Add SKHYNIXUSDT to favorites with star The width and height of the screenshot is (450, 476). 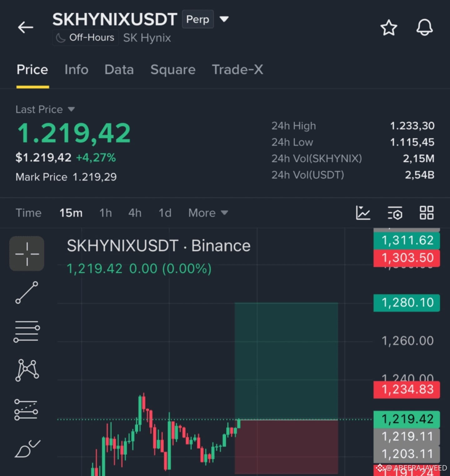[x=389, y=28]
